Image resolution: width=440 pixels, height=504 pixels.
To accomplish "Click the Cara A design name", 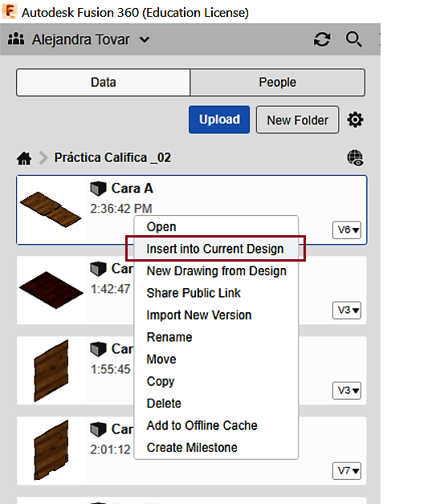I will tap(132, 189).
